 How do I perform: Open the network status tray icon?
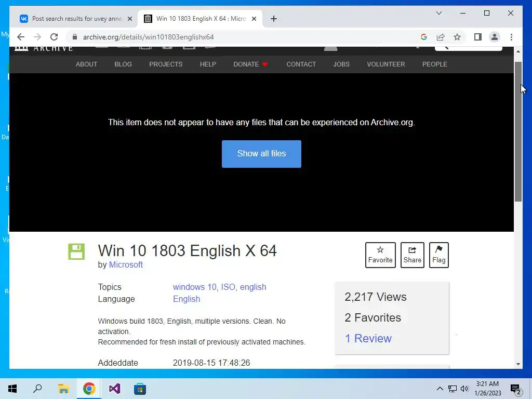coord(453,389)
